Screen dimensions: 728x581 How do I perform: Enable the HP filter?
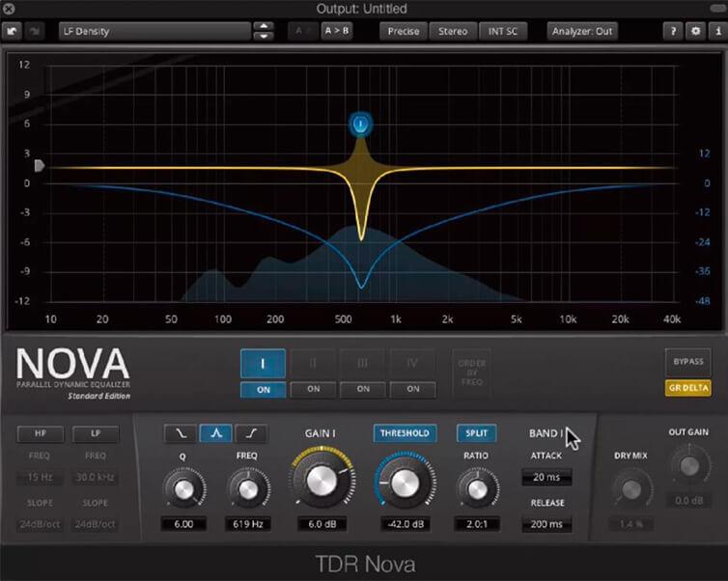(x=41, y=434)
